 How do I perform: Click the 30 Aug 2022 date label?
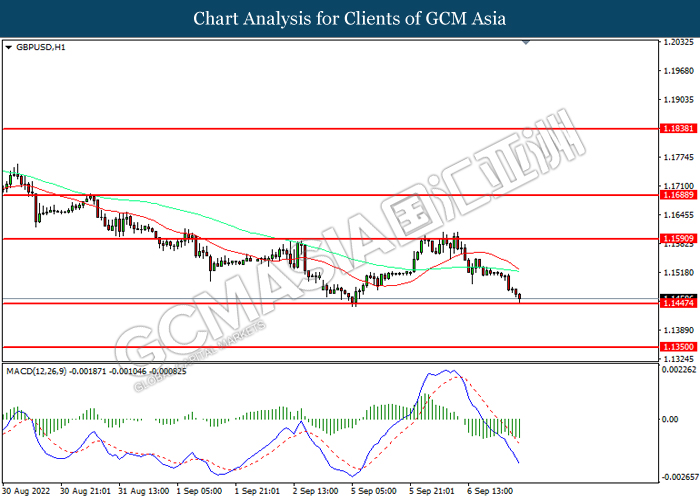(26, 491)
